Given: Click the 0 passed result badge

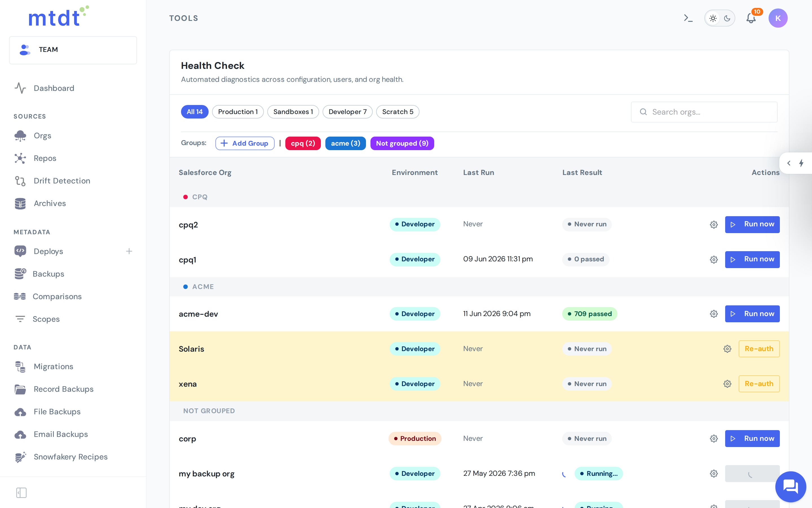Looking at the screenshot, I should click(x=586, y=259).
